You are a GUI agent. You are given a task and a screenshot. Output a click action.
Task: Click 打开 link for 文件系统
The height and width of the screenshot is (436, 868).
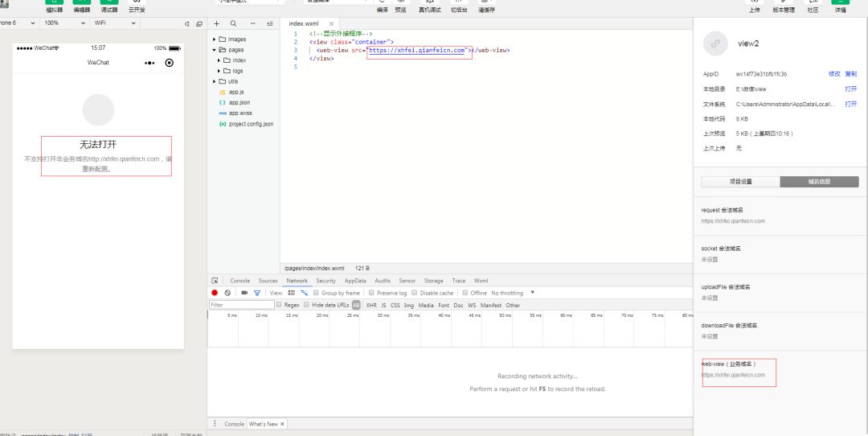point(851,104)
